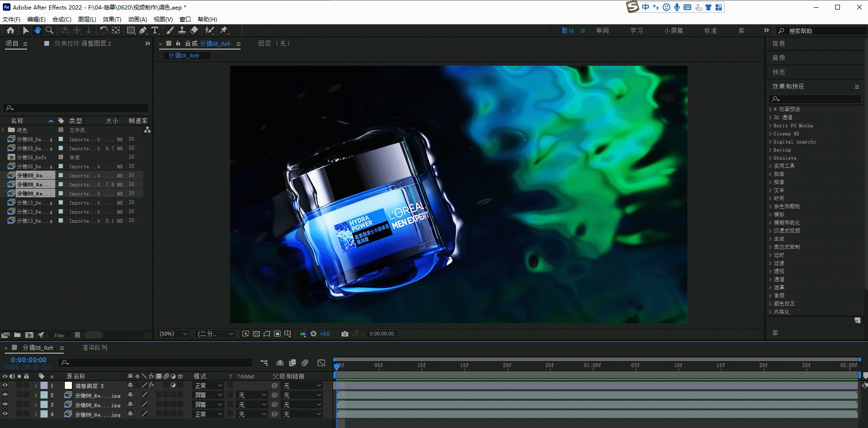
Task: Open grid and guide options
Action: click(x=288, y=334)
